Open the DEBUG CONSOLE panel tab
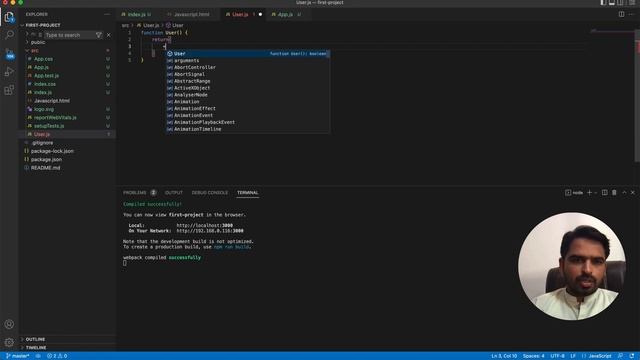 click(210, 193)
